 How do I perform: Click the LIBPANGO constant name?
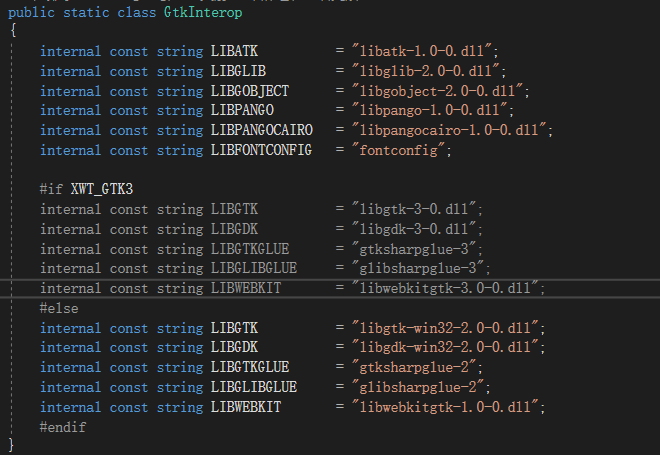coord(242,110)
